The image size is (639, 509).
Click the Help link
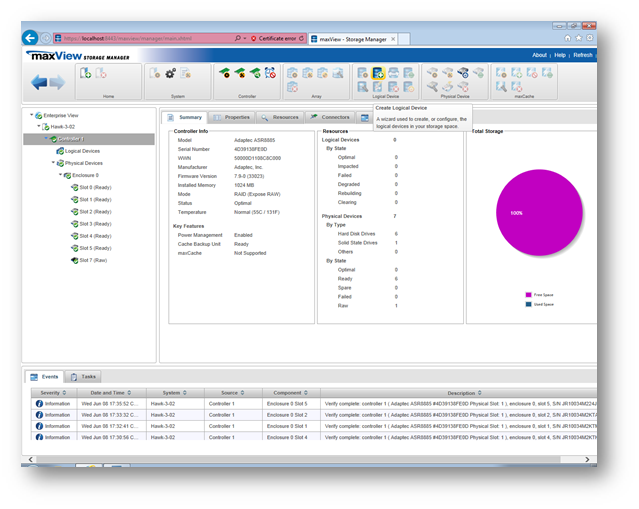tap(560, 55)
